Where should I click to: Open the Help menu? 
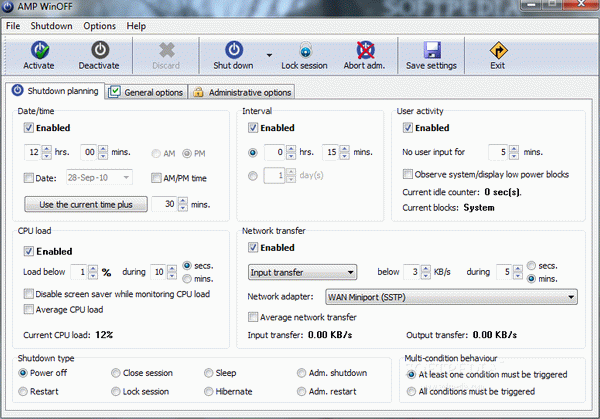136,26
